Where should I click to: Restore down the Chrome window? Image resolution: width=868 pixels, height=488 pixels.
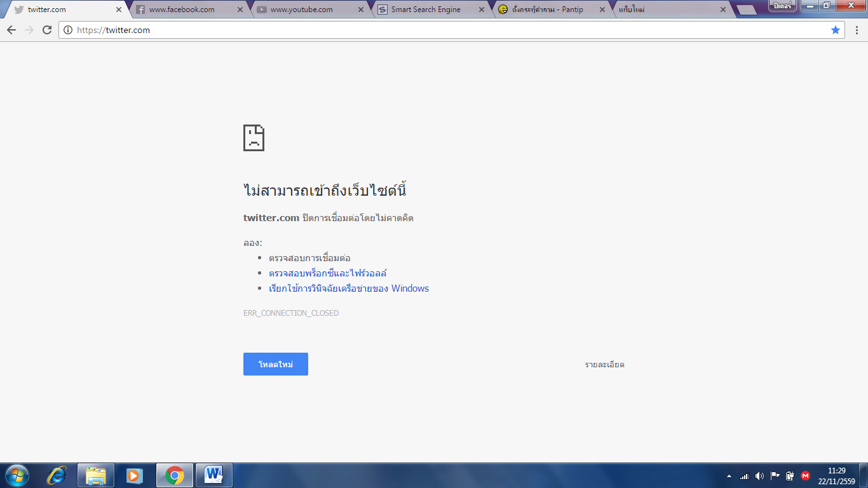(826, 6)
